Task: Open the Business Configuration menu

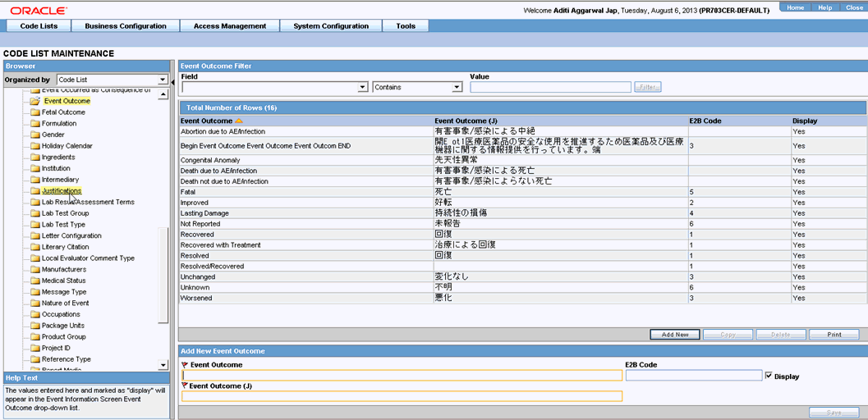Action: (x=126, y=26)
